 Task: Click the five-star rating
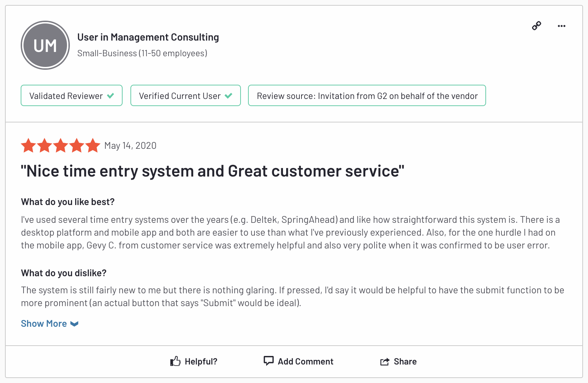[x=61, y=146]
